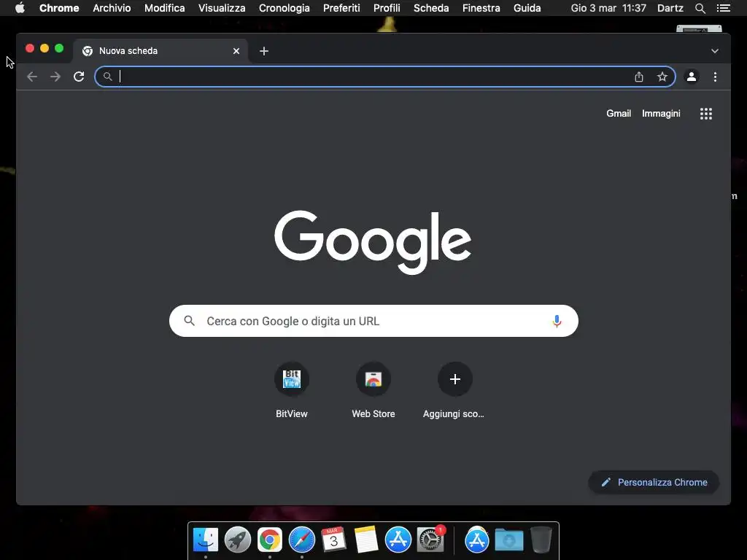Bookmark this tab with the star icon
This screenshot has width=747, height=560.
[x=662, y=77]
